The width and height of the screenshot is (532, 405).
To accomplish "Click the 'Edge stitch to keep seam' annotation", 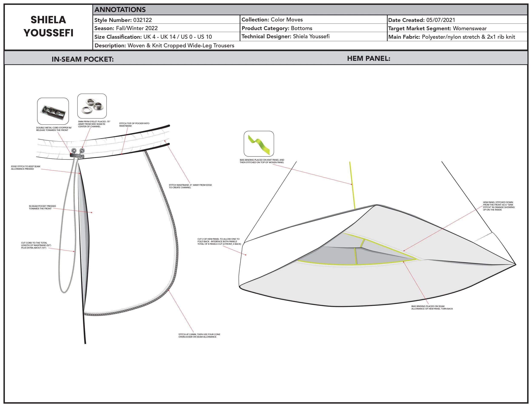I will pos(25,168).
